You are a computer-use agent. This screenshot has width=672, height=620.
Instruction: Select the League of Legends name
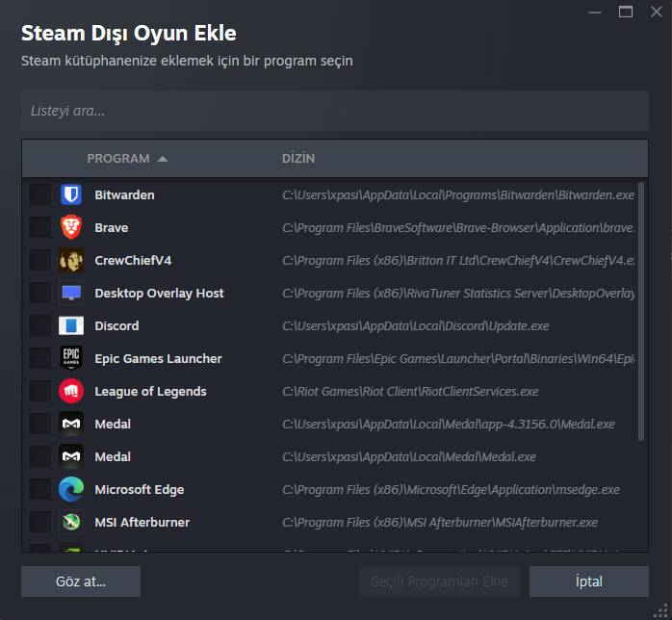click(x=150, y=391)
